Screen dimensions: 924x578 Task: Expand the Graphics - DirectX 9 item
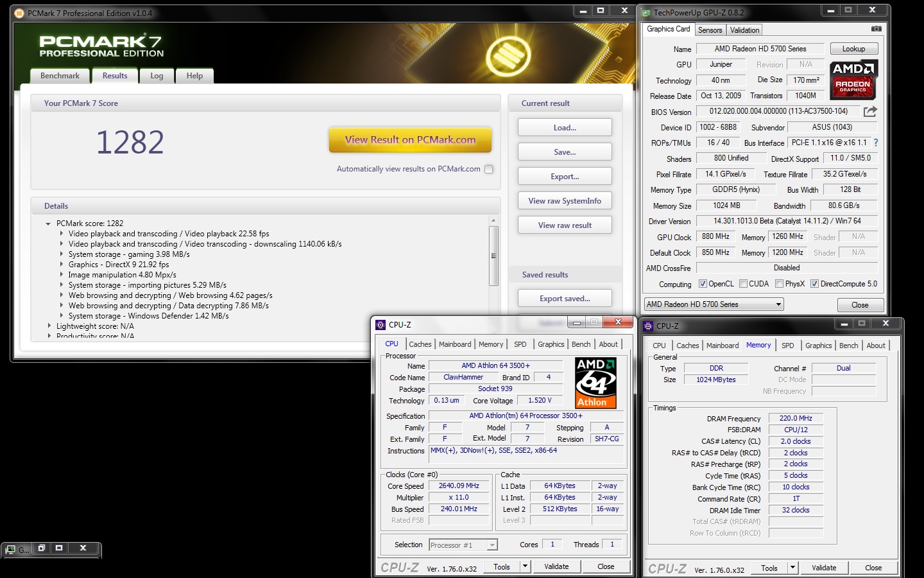(x=62, y=265)
